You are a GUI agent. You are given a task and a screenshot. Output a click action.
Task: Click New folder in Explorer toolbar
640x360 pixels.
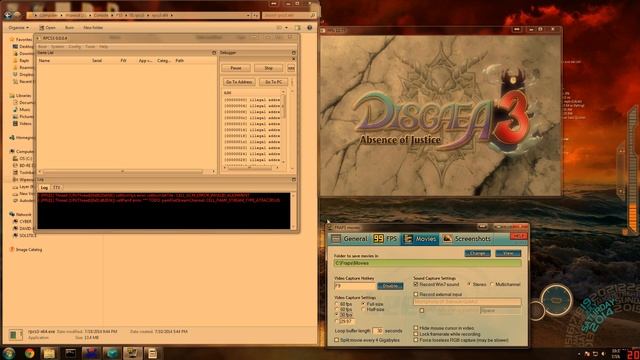pos(93,28)
